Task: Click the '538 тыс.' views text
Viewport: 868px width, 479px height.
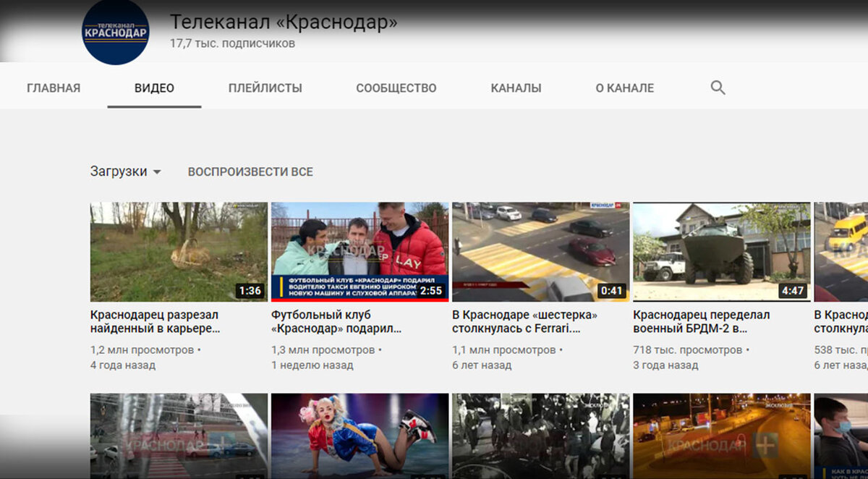Action: point(841,350)
